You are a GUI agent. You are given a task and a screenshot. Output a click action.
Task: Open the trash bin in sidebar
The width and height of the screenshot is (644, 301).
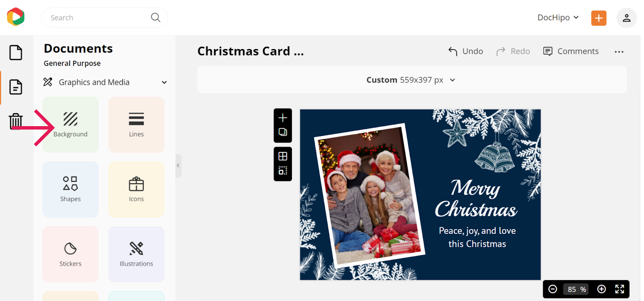pyautogui.click(x=16, y=121)
